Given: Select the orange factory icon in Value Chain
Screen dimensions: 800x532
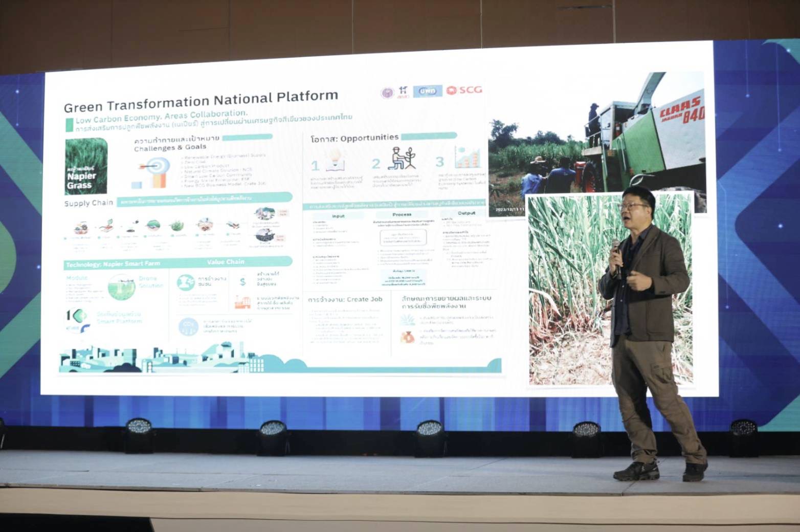Looking at the screenshot, I should click(x=242, y=302).
